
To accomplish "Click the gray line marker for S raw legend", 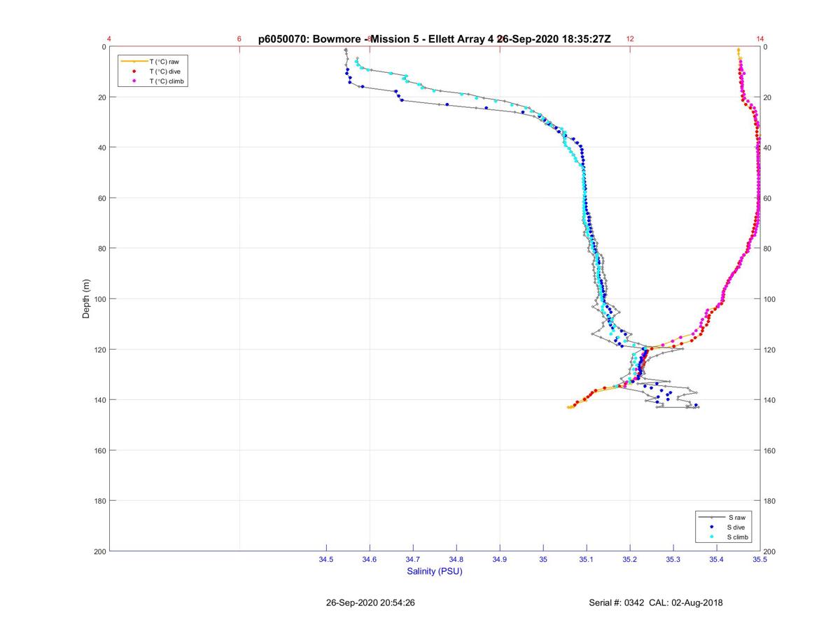I will pyautogui.click(x=711, y=517).
